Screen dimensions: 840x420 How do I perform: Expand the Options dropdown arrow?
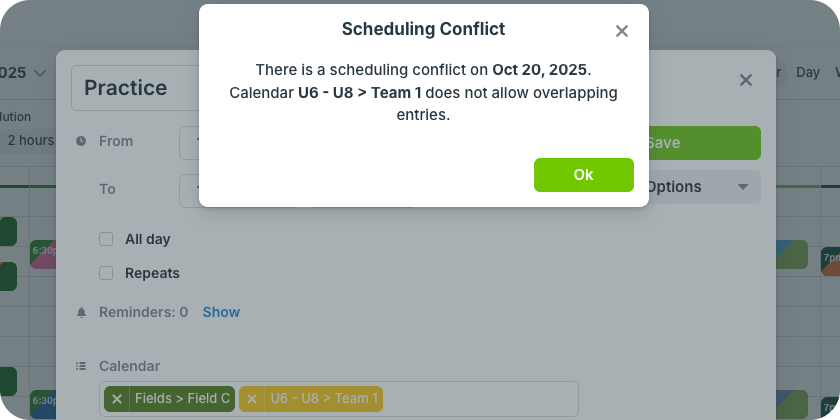pos(742,187)
